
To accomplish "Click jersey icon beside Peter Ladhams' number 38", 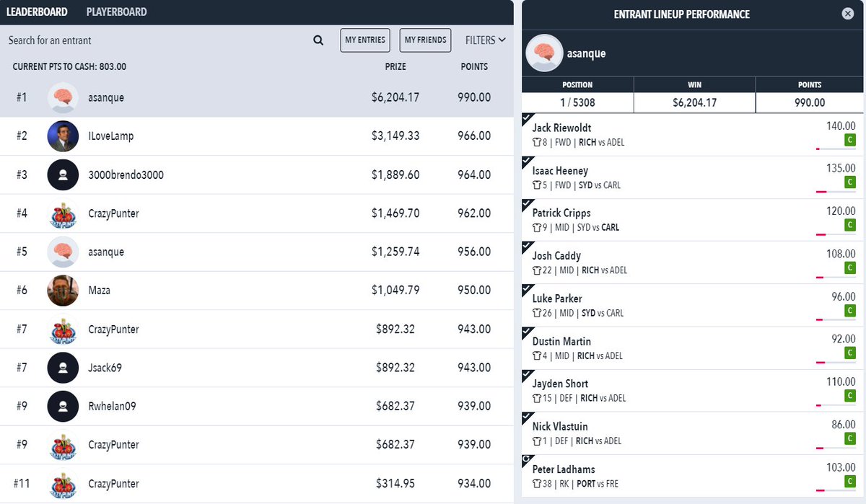I will pos(536,484).
